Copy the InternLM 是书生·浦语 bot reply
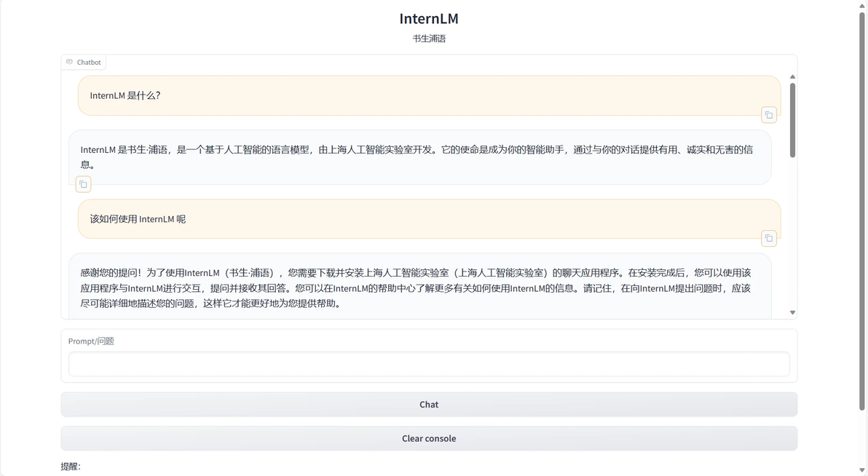 [83, 184]
